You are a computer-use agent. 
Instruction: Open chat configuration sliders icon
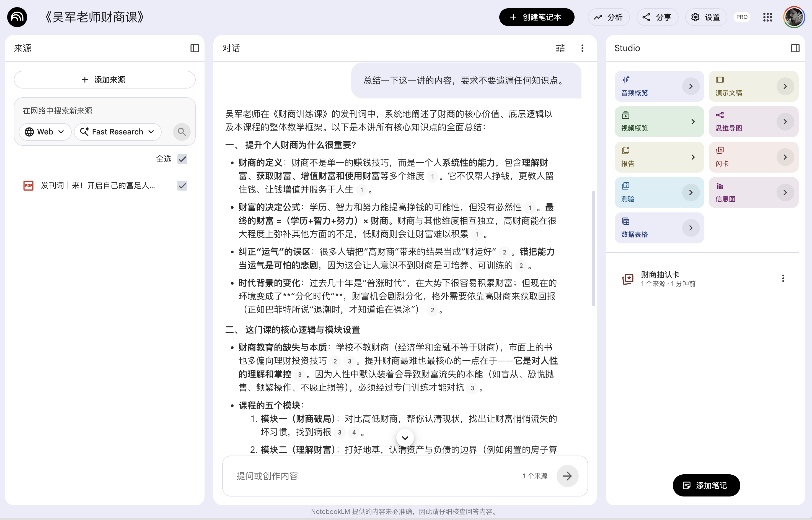560,48
